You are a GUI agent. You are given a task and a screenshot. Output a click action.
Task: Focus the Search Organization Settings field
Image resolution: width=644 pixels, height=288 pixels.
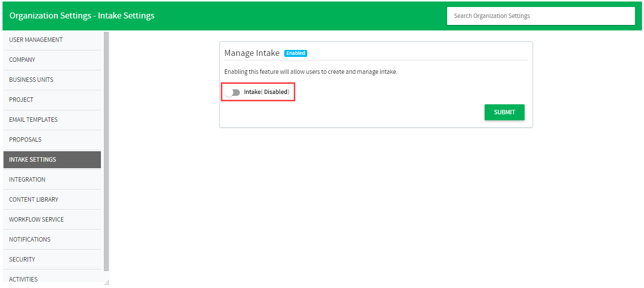pyautogui.click(x=541, y=16)
